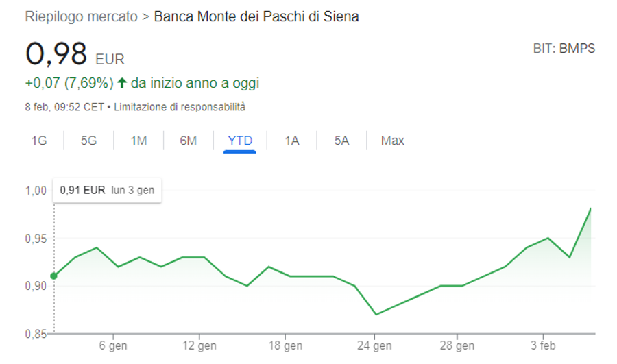Click the 0,98 EUR price value
This screenshot has height=364, width=617.
(x=75, y=54)
